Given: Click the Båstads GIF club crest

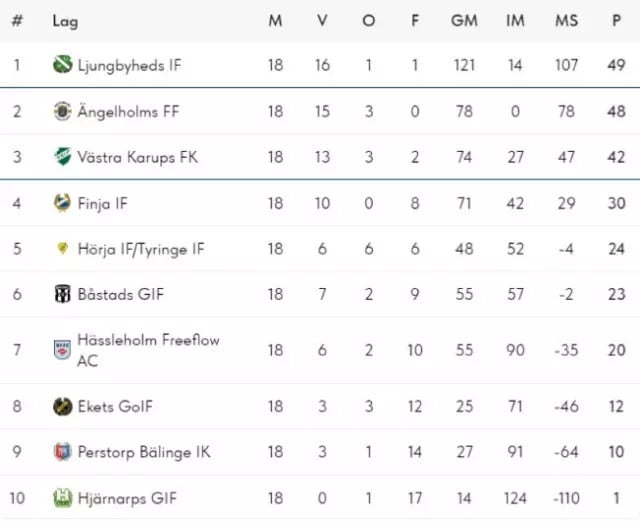Looking at the screenshot, I should tap(62, 295).
